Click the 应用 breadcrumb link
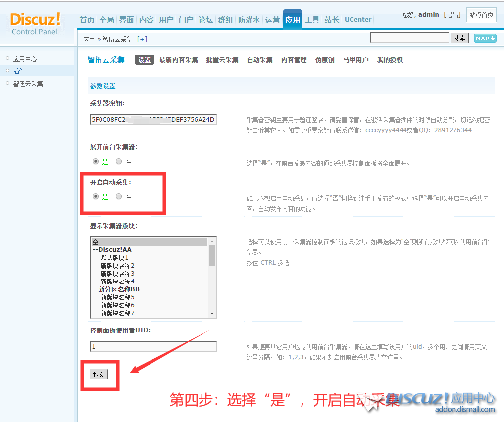 [89, 39]
